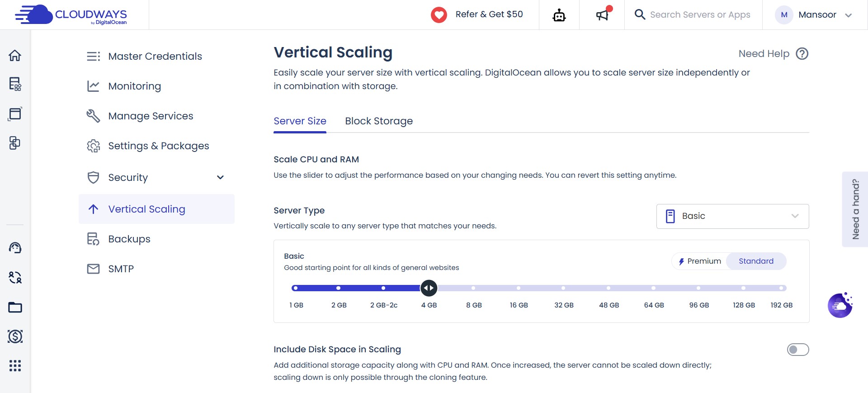
Task: Expand the Security menu section
Action: point(156,177)
